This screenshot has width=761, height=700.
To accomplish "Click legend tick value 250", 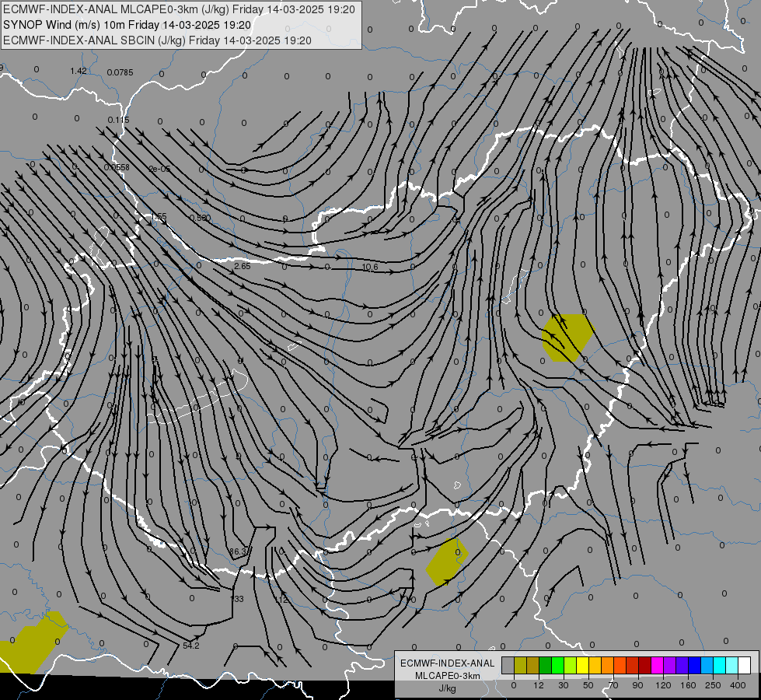I will (x=713, y=685).
